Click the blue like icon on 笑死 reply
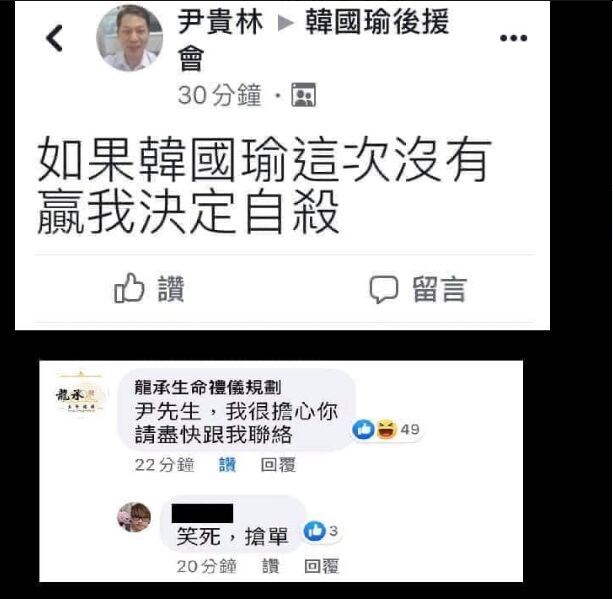 tap(314, 531)
